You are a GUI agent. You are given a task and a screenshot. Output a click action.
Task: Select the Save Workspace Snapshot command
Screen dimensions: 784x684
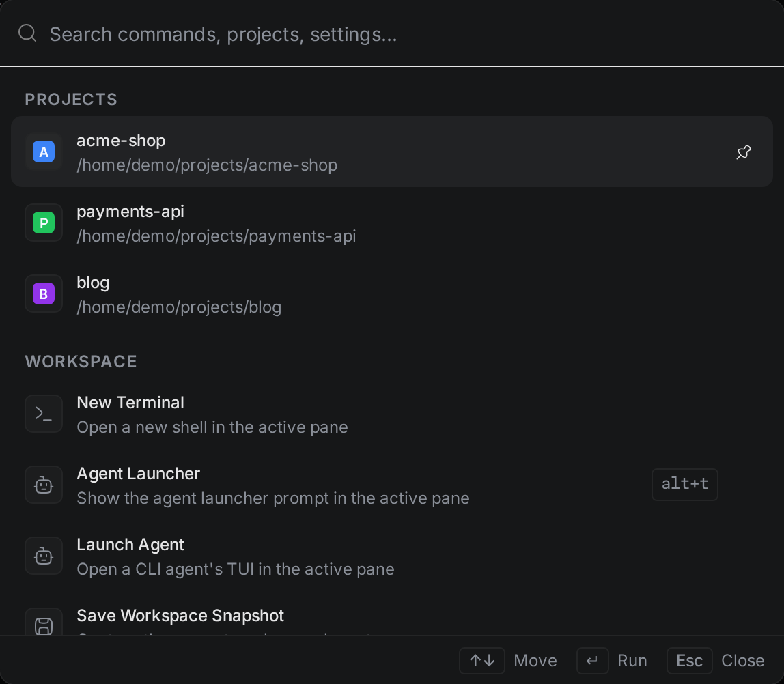coord(392,614)
